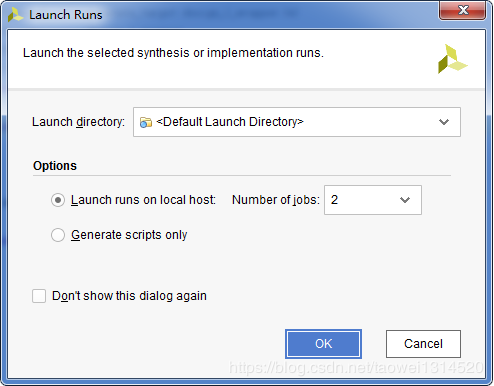Click the Launch Runs title text
The height and width of the screenshot is (386, 494).
point(66,15)
